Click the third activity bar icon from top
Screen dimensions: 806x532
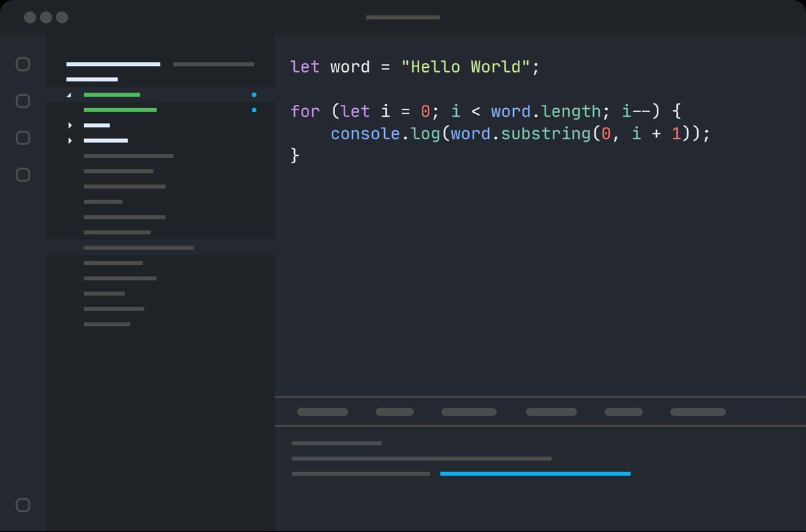click(x=23, y=138)
